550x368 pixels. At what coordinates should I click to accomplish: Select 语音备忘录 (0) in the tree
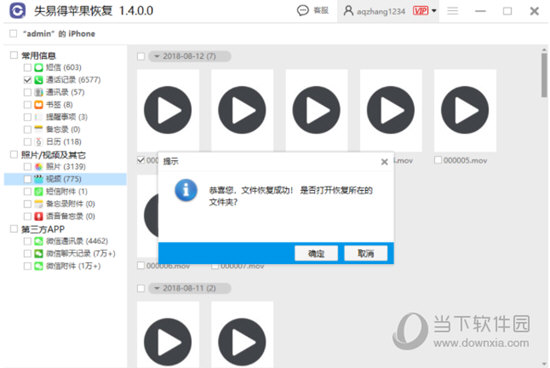(x=71, y=216)
